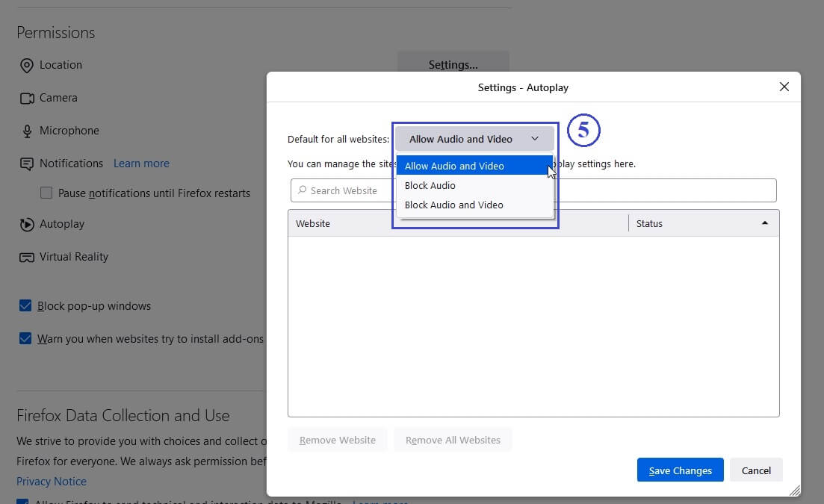Screen dimensions: 824x504
Task: Click the Virtual Reality label
Action: click(x=74, y=257)
